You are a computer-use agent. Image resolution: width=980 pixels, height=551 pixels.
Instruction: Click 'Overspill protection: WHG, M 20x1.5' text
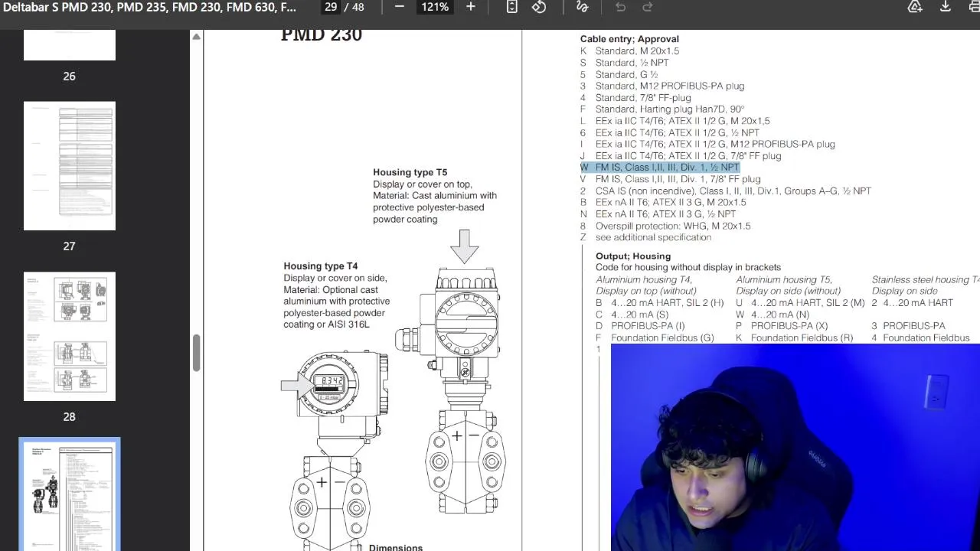(x=673, y=226)
